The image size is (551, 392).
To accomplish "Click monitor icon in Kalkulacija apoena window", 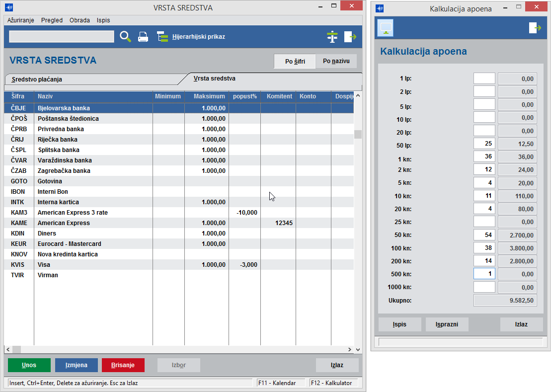I will coord(385,28).
